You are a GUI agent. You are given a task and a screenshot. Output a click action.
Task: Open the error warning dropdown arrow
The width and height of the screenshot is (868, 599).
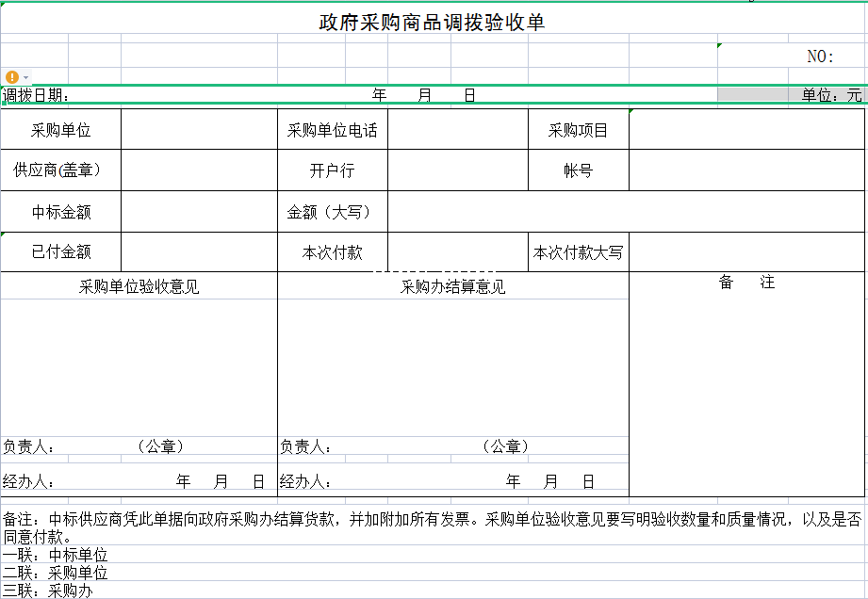tap(26, 77)
